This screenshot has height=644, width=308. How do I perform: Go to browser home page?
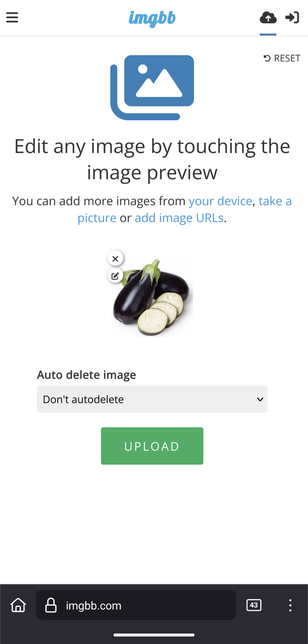(x=18, y=605)
